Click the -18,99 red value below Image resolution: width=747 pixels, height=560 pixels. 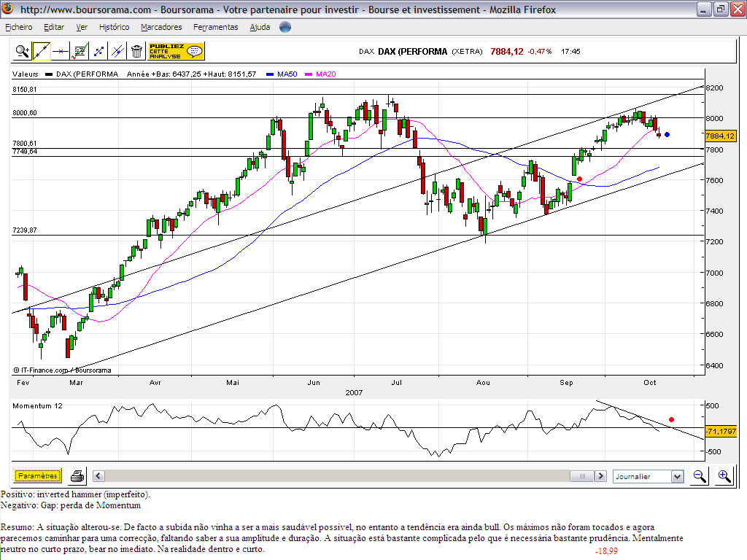pos(606,551)
